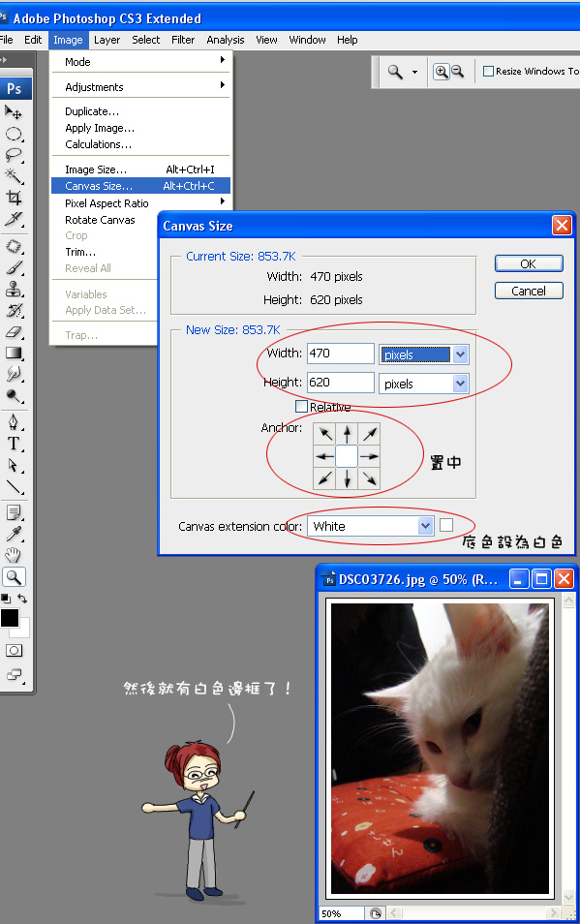Choose Trim from Image menu
Viewport: 580px width, 924px height.
click(105, 252)
